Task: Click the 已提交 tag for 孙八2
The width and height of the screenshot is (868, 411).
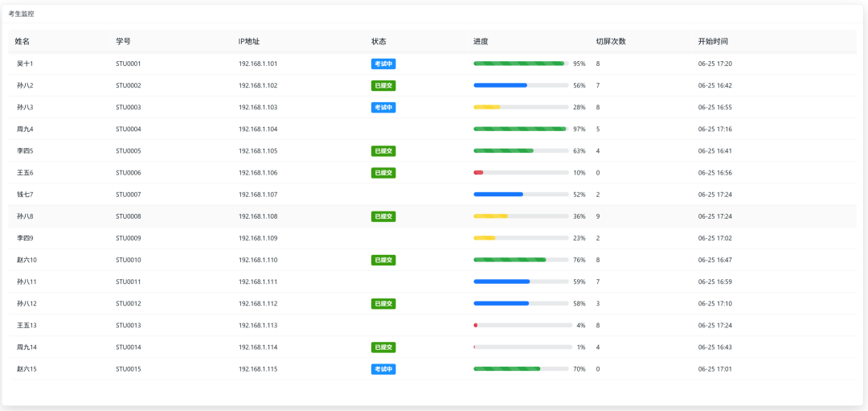Action: (x=383, y=85)
